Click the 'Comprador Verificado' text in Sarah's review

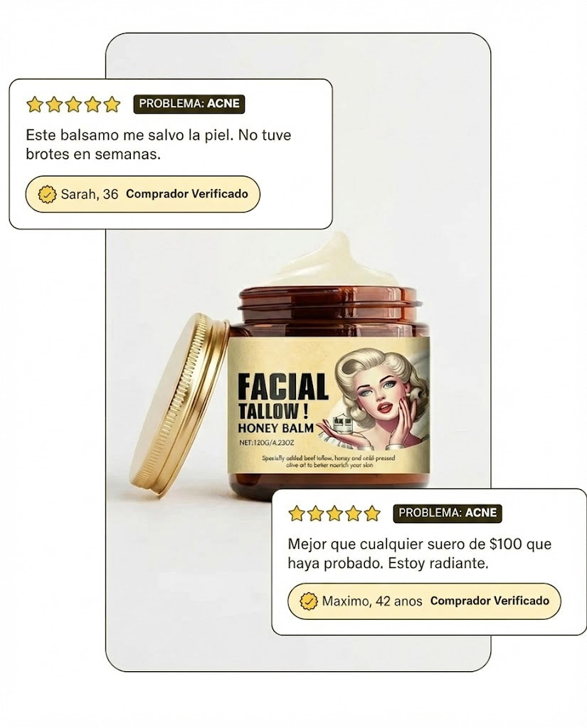click(187, 193)
